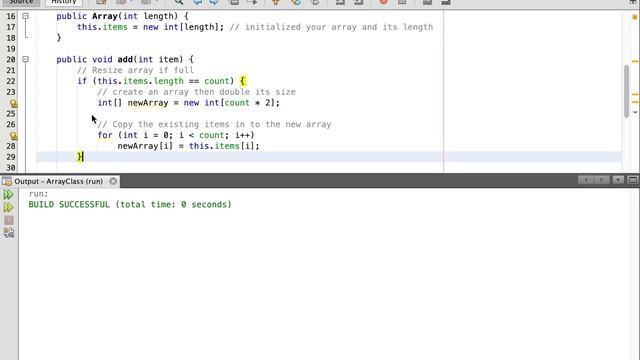Open Ant output settings icon
The width and height of the screenshot is (640, 360).
click(9, 233)
